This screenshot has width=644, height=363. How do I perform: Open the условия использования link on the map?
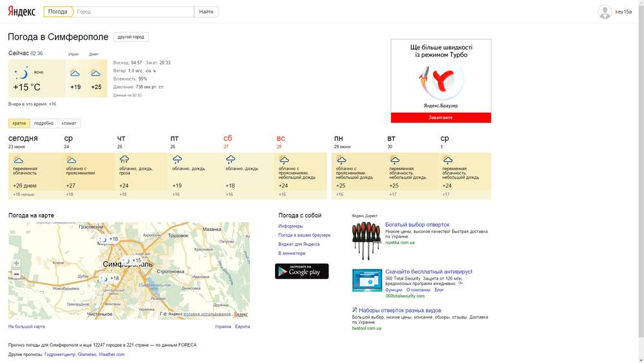pyautogui.click(x=207, y=314)
